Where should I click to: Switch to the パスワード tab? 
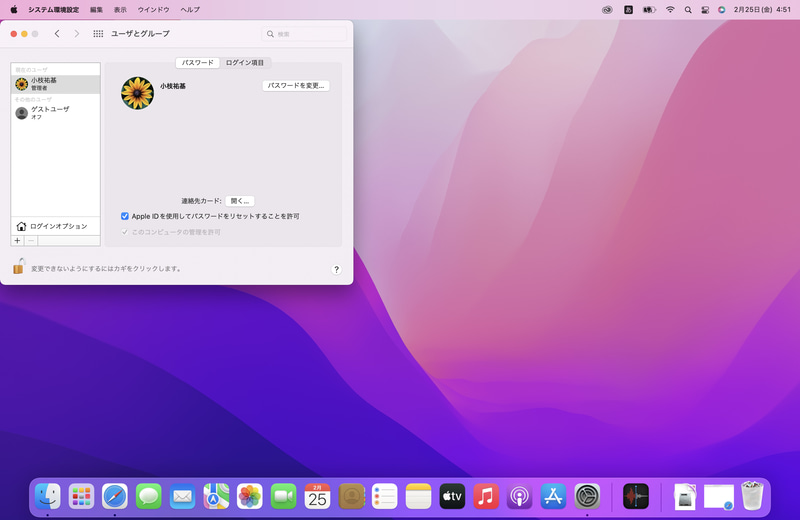pos(197,63)
